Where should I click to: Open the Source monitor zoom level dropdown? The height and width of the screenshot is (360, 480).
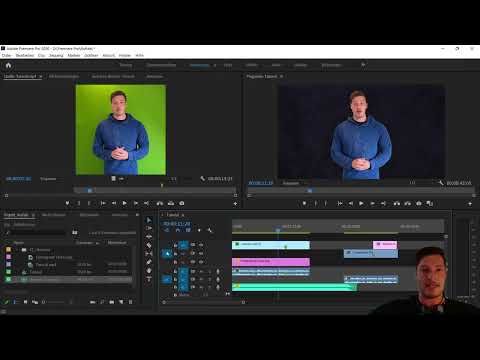[x=48, y=179]
